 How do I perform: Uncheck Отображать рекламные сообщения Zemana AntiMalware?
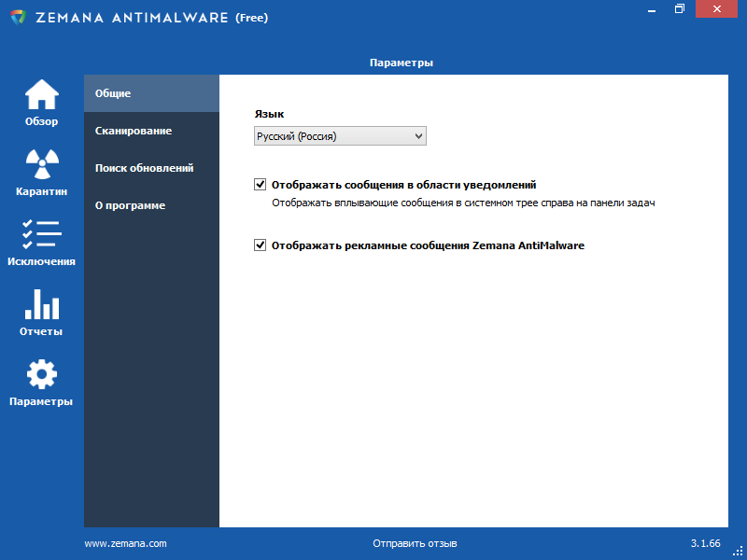pos(260,245)
